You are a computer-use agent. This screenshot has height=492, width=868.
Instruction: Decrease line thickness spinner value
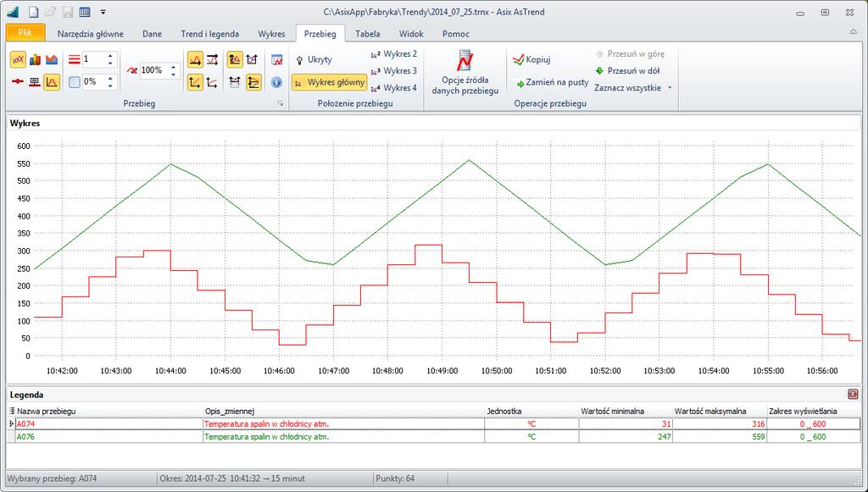pos(110,63)
